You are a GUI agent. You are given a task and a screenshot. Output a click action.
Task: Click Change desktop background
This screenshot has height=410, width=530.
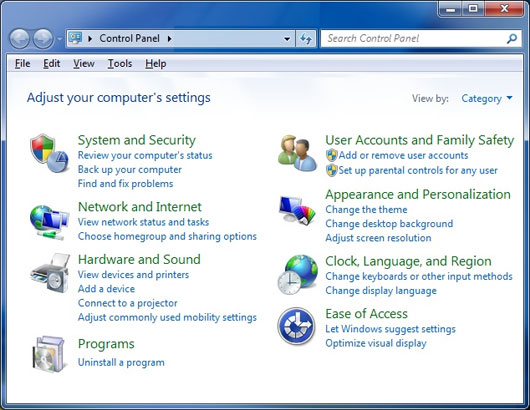click(x=389, y=224)
